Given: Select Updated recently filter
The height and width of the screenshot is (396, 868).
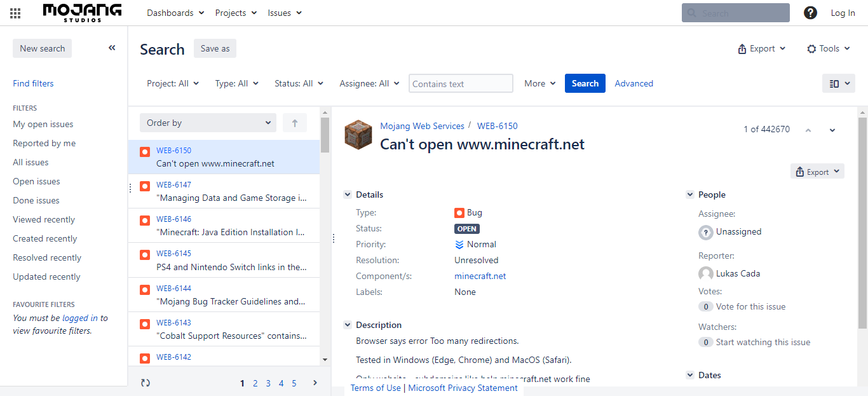Looking at the screenshot, I should [x=46, y=277].
